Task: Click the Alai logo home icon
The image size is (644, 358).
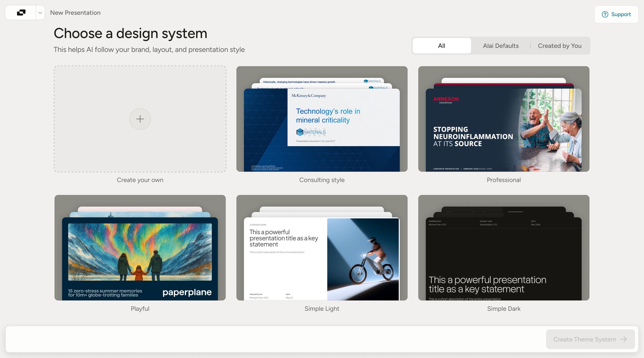Action: click(x=21, y=13)
